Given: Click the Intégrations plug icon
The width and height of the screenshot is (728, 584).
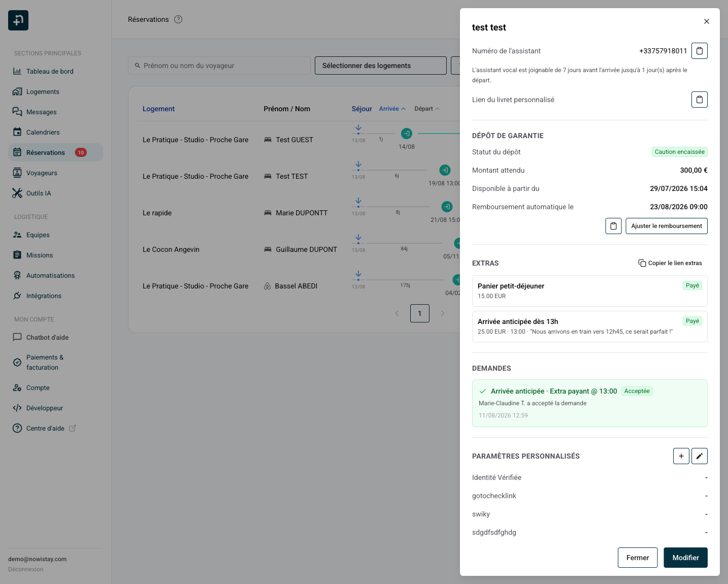Looking at the screenshot, I should [17, 296].
